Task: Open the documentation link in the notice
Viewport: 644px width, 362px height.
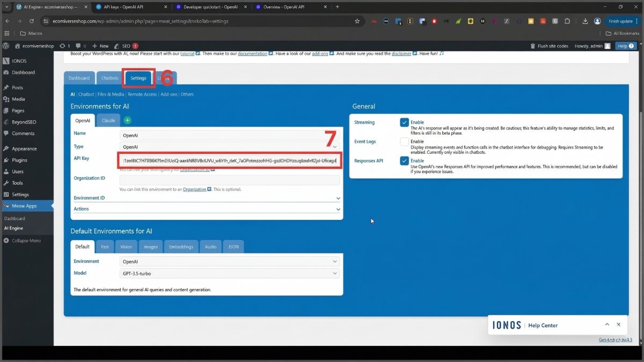Action: pyautogui.click(x=252, y=53)
